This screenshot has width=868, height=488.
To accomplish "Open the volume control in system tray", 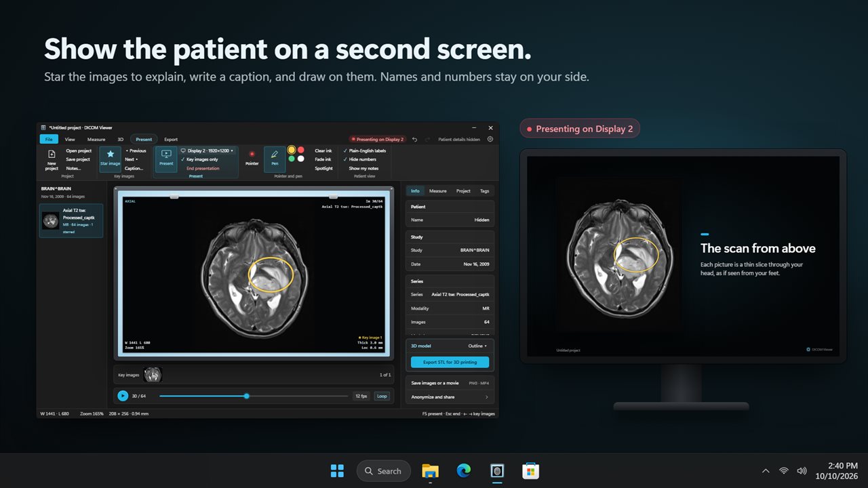I will coord(802,470).
